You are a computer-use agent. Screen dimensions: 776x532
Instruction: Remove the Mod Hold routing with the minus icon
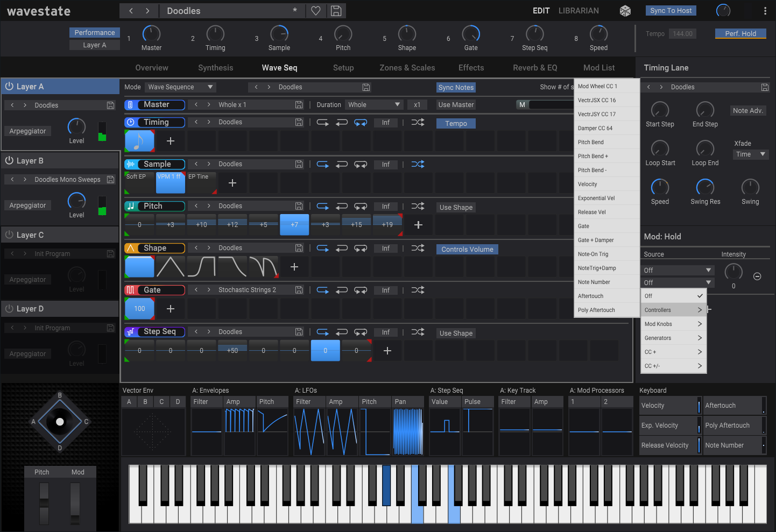[757, 276]
